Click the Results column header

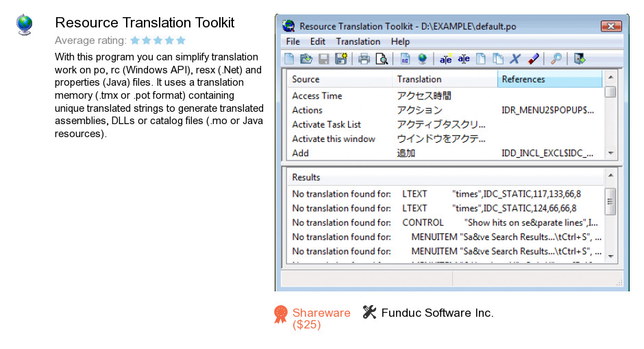tap(445, 177)
